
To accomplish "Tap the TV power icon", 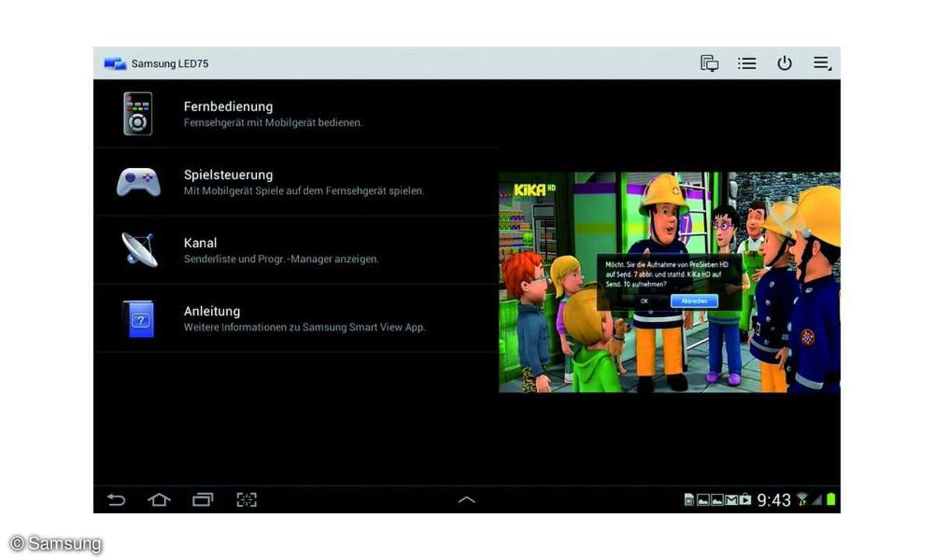I will [x=785, y=64].
